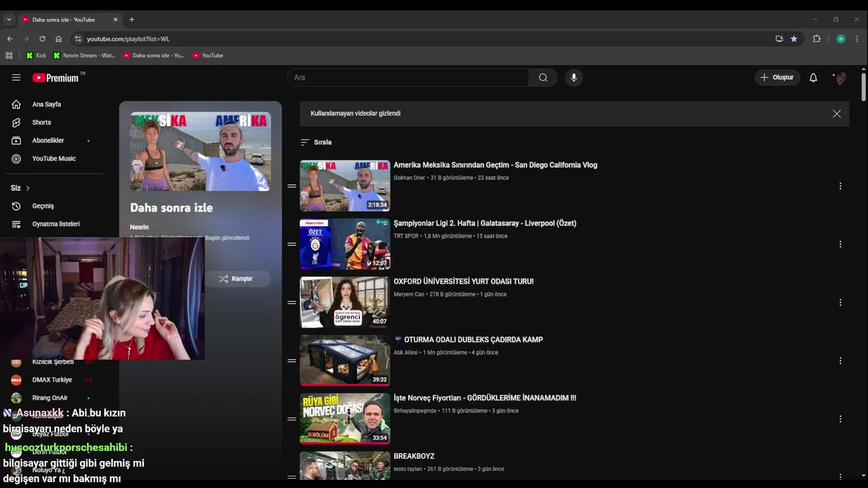Open the Amerika Meksika video thumbnail
The height and width of the screenshot is (488, 868).
click(x=345, y=186)
